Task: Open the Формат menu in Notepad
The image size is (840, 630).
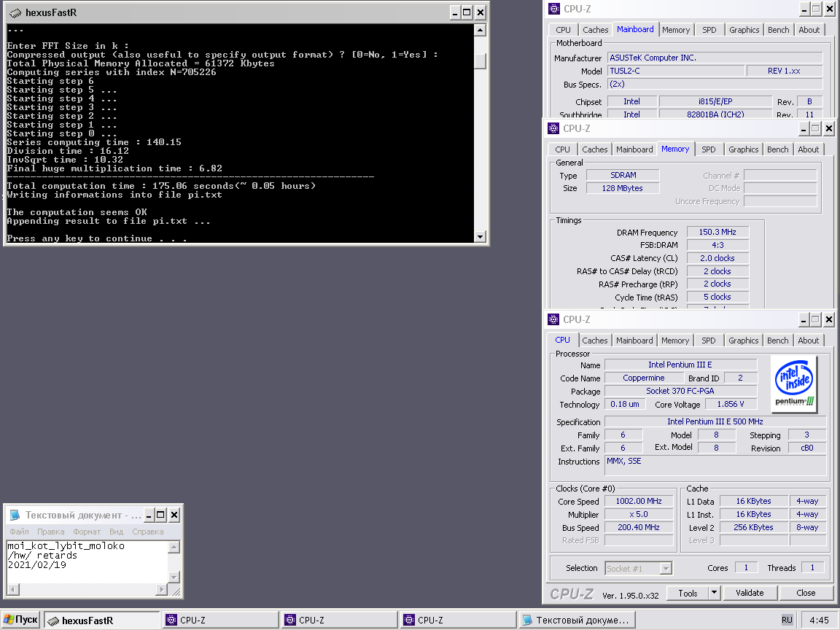Action: tap(87, 532)
